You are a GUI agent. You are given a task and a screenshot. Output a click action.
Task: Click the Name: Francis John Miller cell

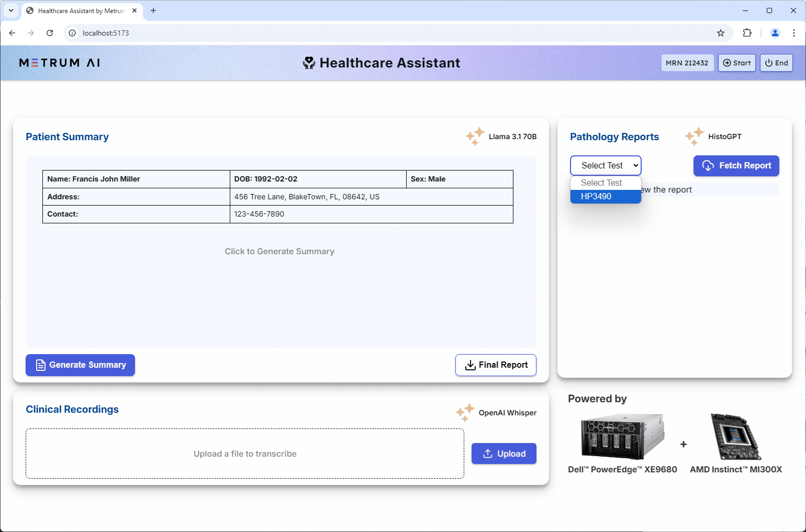coord(136,179)
